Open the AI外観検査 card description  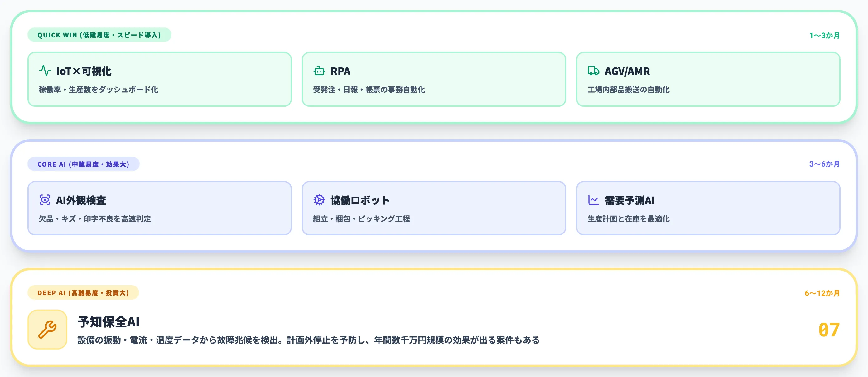click(x=94, y=219)
